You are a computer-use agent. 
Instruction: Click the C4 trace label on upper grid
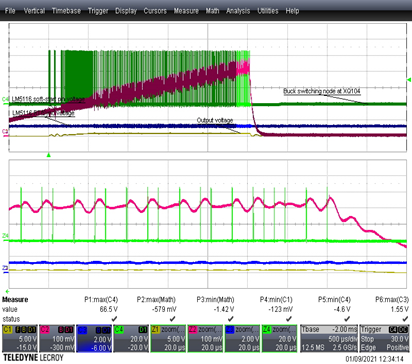(x=5, y=99)
